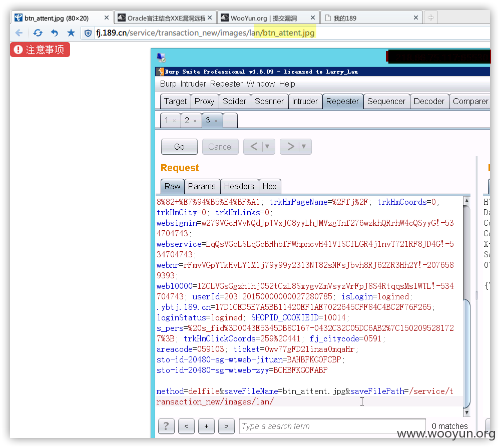Screen dimensions: 500x448
Task: Select the Params request view tab
Action: point(202,187)
